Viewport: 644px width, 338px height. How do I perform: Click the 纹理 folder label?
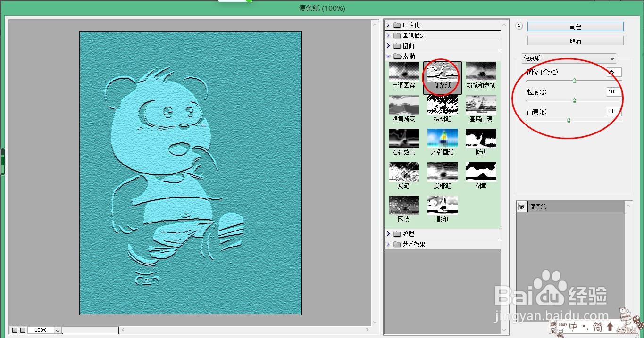click(x=408, y=234)
